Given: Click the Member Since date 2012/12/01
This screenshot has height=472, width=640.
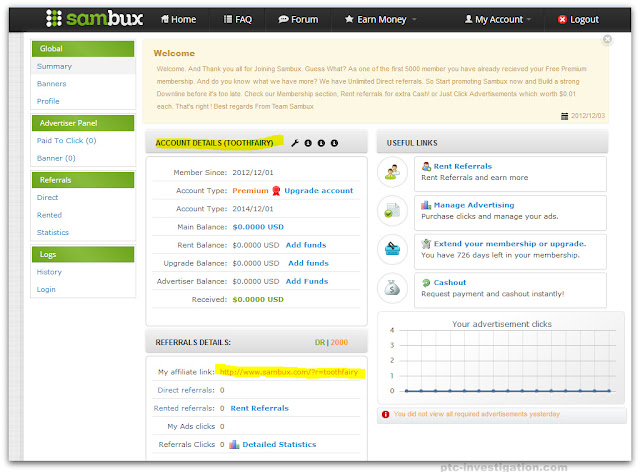Looking at the screenshot, I should (x=253, y=172).
